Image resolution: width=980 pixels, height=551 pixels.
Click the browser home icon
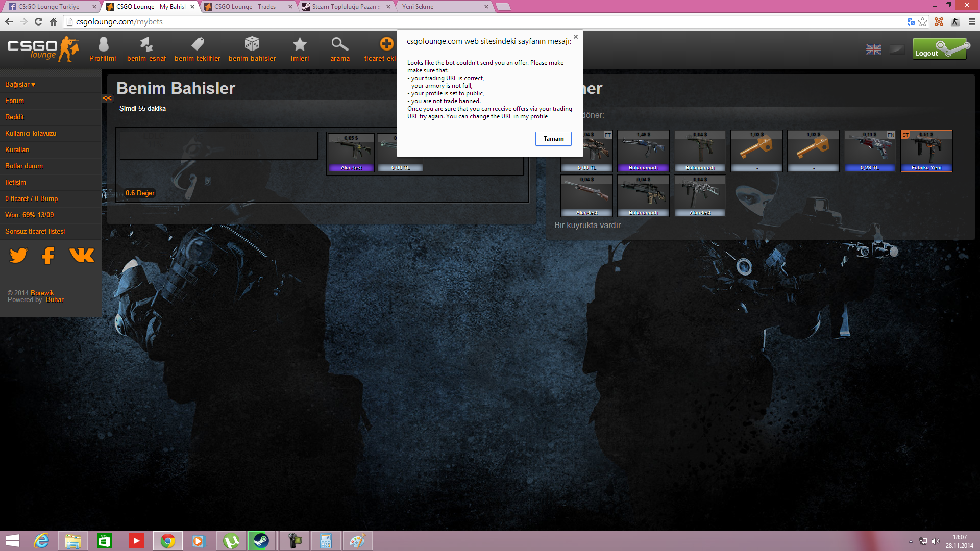(53, 21)
